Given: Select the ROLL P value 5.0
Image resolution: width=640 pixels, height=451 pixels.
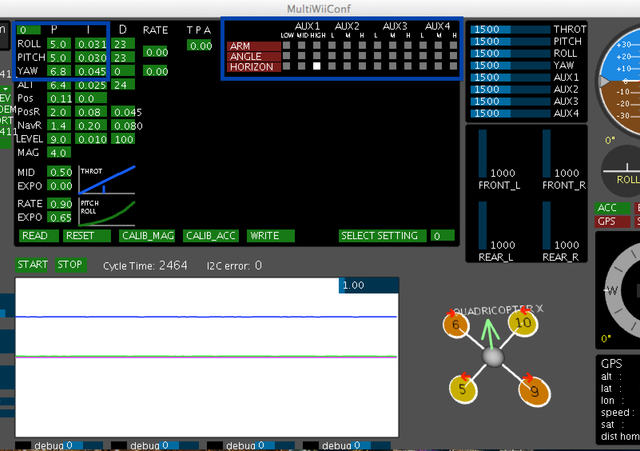Looking at the screenshot, I should tap(59, 44).
